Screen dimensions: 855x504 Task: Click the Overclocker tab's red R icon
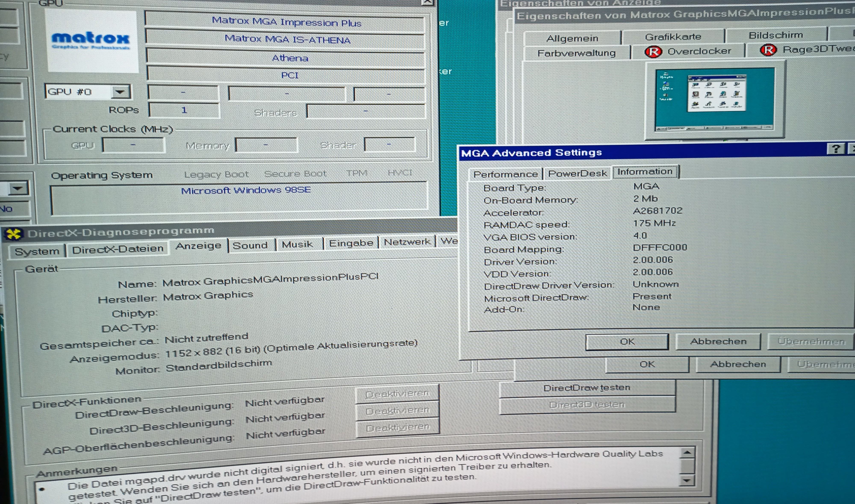coord(653,52)
